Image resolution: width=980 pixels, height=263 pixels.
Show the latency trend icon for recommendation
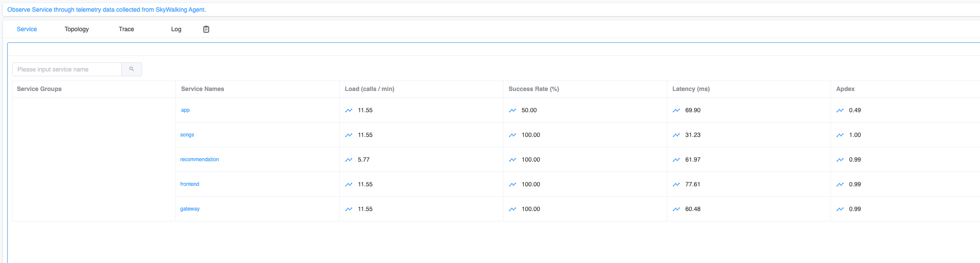click(x=676, y=160)
